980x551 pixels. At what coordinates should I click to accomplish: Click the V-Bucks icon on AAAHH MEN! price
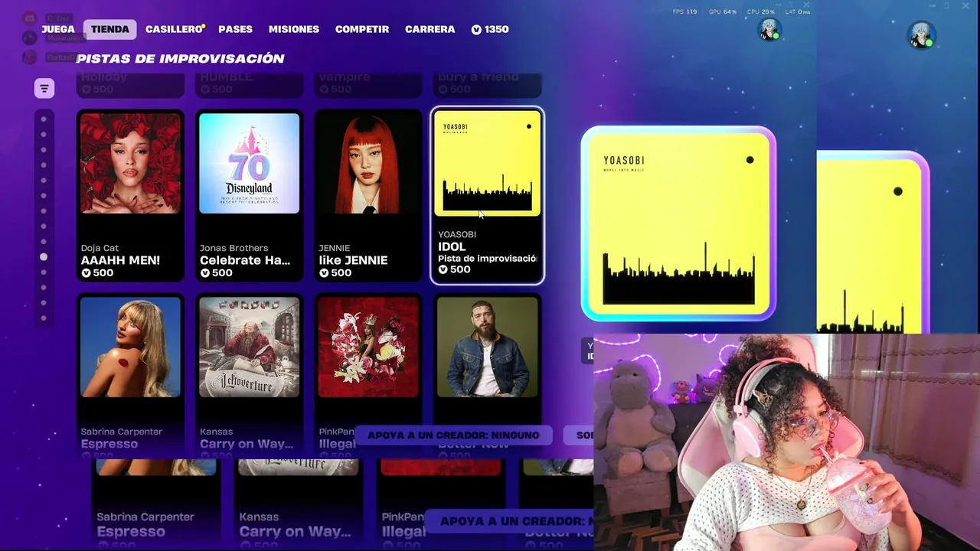pyautogui.click(x=86, y=273)
